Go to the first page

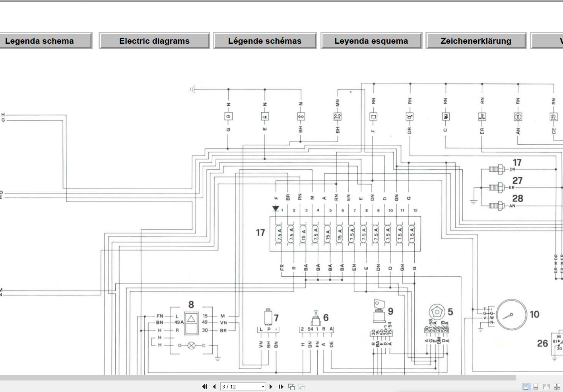tap(204, 386)
